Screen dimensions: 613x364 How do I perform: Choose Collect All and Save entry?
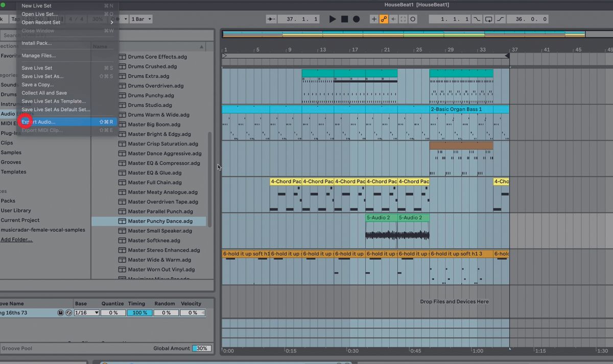(67, 93)
